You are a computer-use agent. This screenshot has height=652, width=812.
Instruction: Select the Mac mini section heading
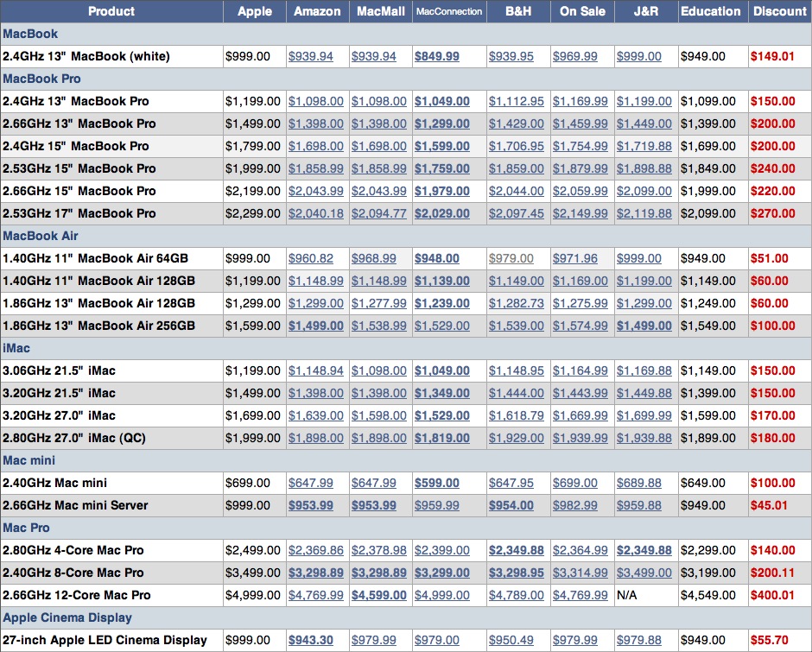[x=29, y=460]
